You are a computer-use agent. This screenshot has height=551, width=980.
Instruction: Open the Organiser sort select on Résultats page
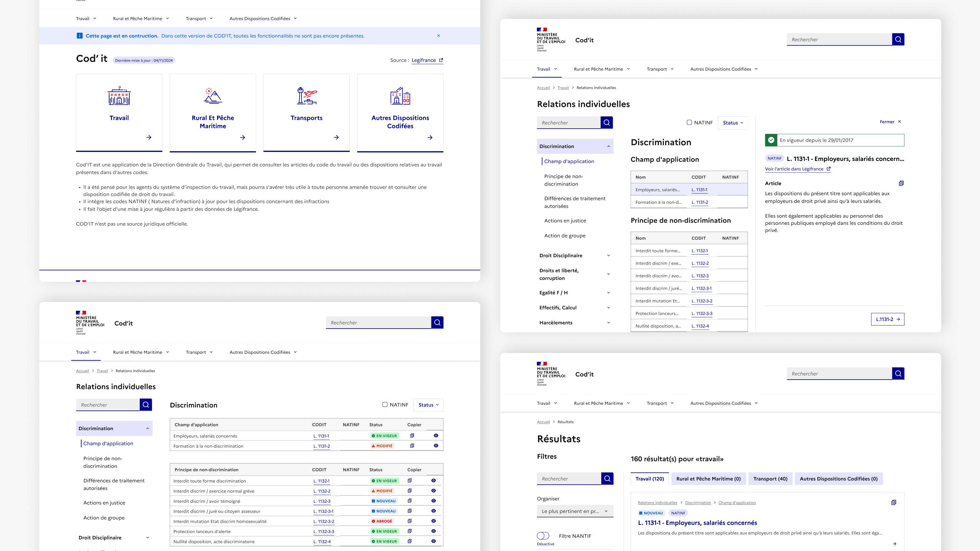coord(575,511)
